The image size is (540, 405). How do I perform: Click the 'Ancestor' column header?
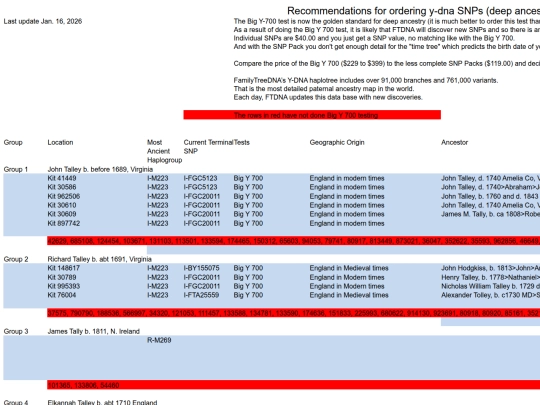click(455, 143)
